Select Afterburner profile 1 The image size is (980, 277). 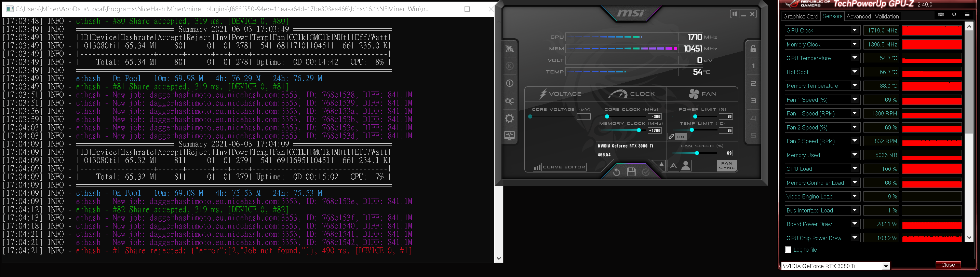coord(753,66)
